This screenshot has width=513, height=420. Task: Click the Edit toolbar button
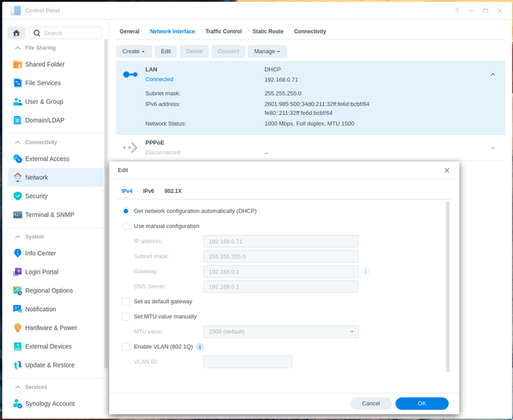click(165, 51)
